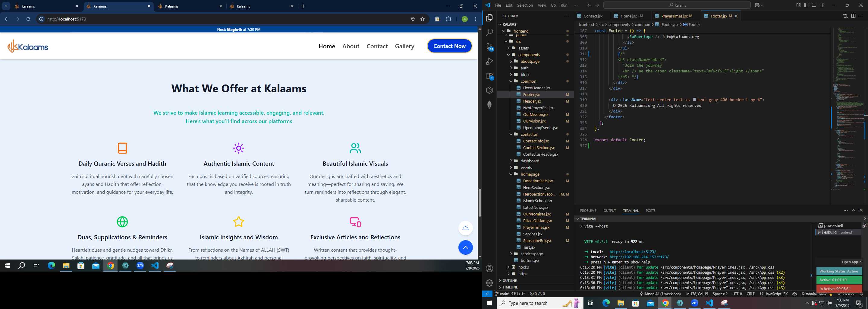Click the Split Editor Right icon
Screen dimensions: 868x309
tap(853, 16)
